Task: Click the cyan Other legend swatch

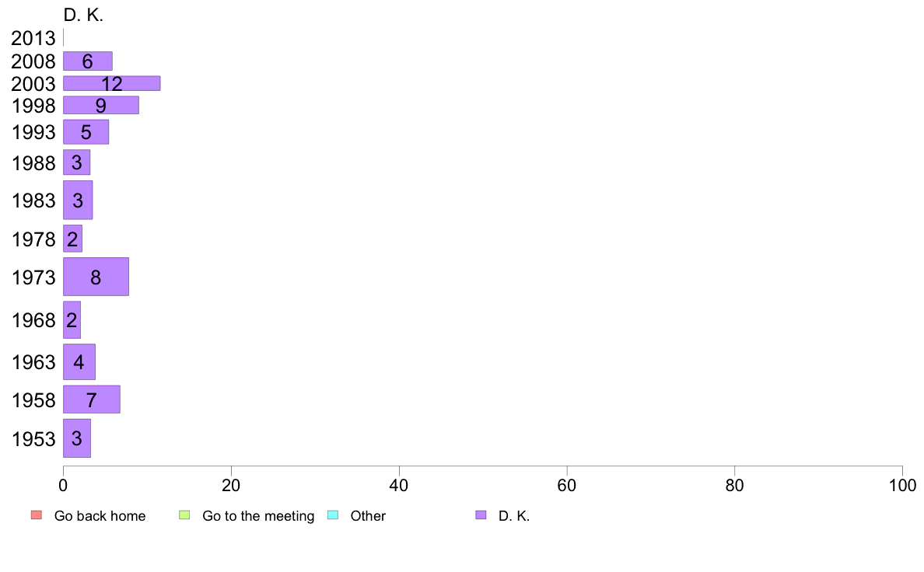Action: click(x=333, y=514)
